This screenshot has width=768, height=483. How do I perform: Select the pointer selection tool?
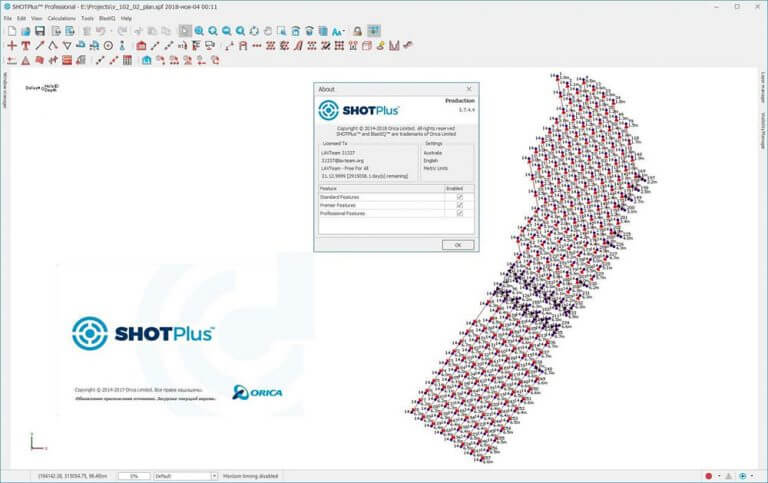[x=185, y=31]
